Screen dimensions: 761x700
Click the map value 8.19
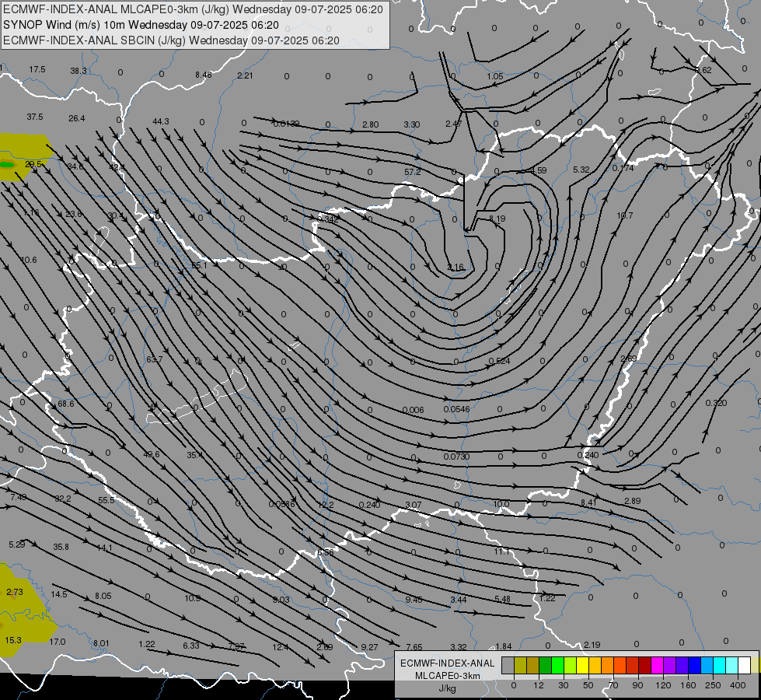[x=497, y=219]
